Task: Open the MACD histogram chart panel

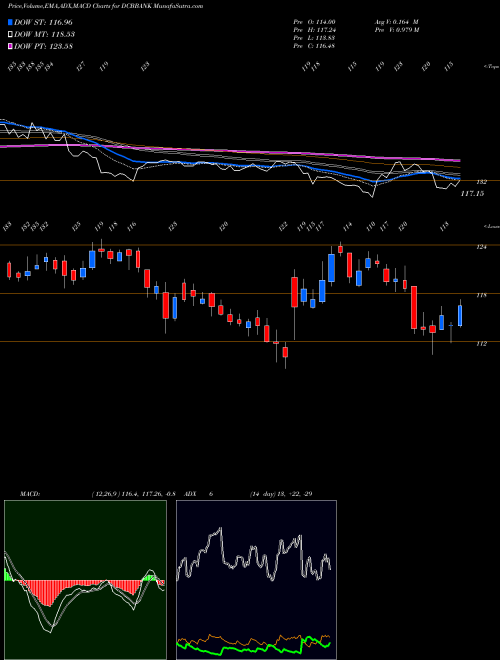Action: pyautogui.click(x=85, y=580)
